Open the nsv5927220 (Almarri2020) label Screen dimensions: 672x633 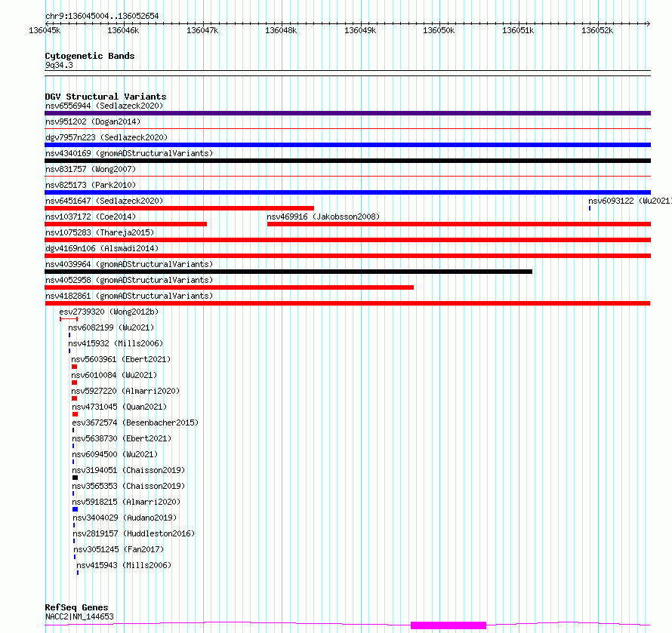coord(125,391)
